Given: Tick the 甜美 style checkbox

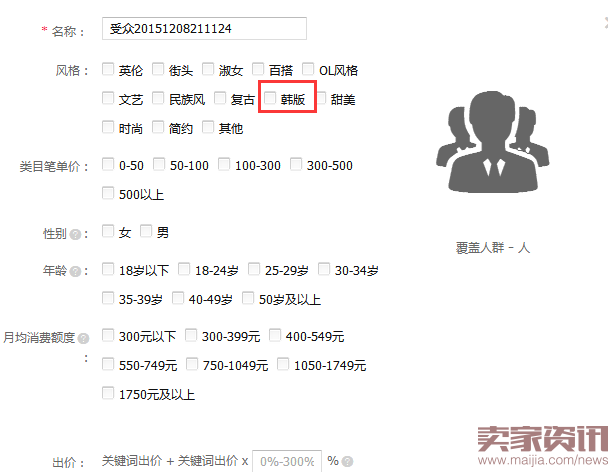Looking at the screenshot, I should [320, 98].
